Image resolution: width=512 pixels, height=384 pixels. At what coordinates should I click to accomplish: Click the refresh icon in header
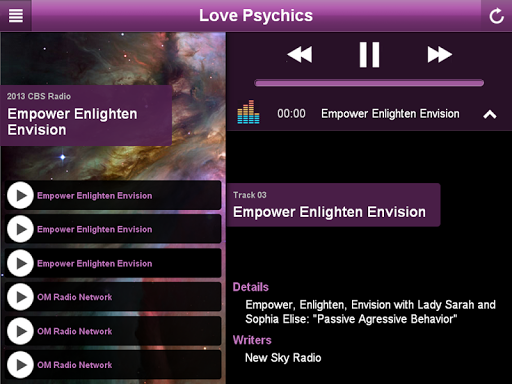[x=496, y=16]
